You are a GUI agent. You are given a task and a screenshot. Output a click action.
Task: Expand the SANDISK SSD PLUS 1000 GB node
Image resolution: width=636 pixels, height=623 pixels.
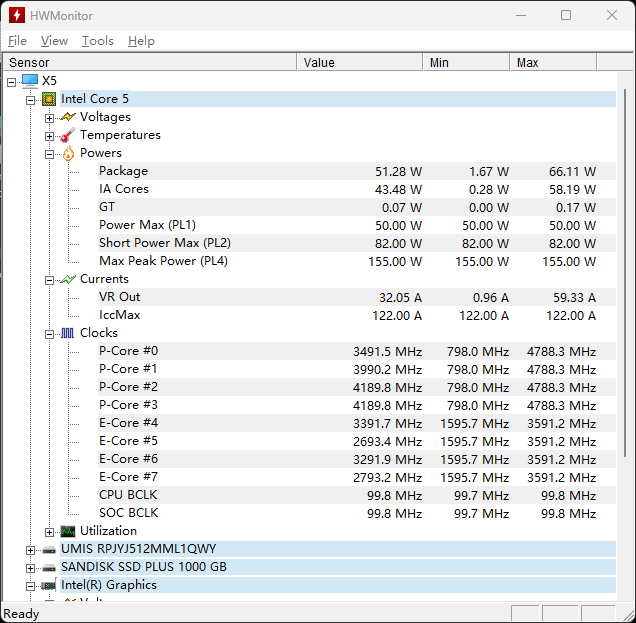tap(31, 568)
